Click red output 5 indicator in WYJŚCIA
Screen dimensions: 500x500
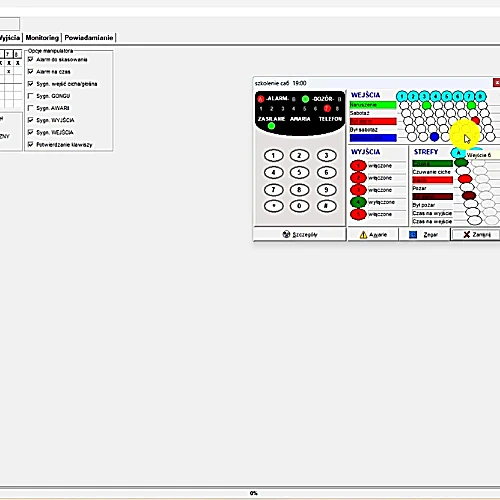click(x=358, y=214)
